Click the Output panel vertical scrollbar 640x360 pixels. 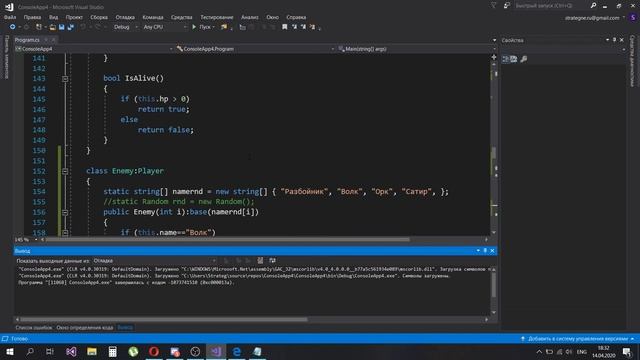[x=494, y=285]
